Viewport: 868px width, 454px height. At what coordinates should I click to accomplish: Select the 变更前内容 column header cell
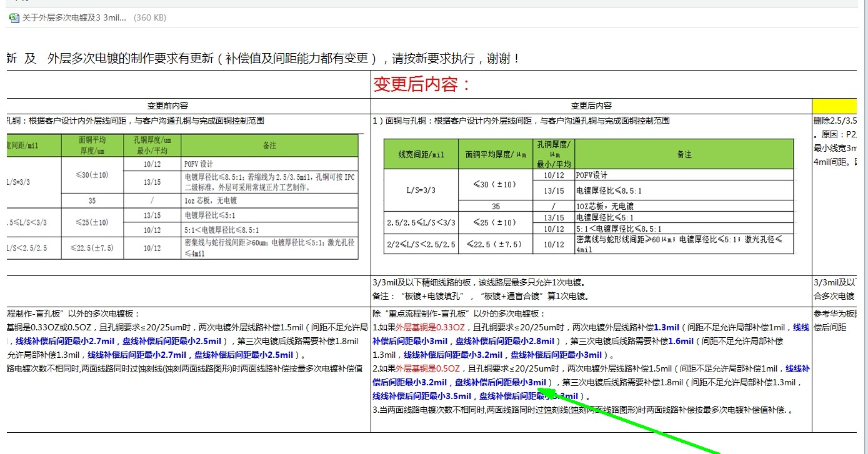167,106
